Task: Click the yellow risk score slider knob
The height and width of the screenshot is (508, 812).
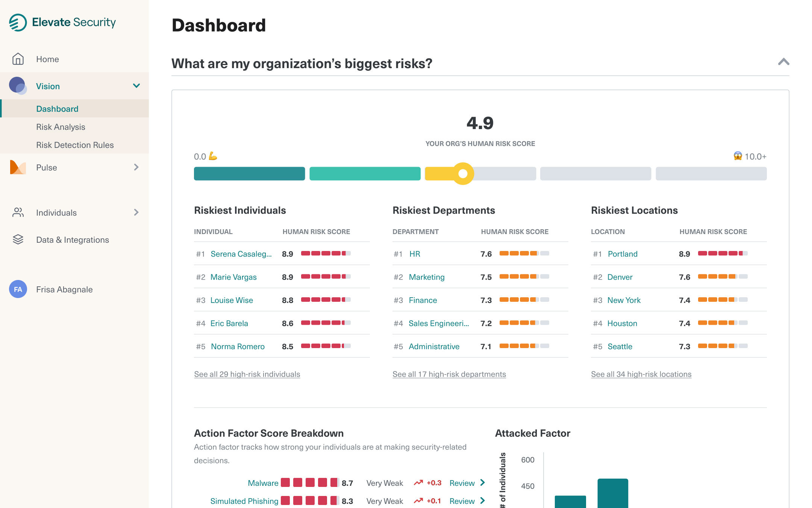Action: tap(463, 173)
